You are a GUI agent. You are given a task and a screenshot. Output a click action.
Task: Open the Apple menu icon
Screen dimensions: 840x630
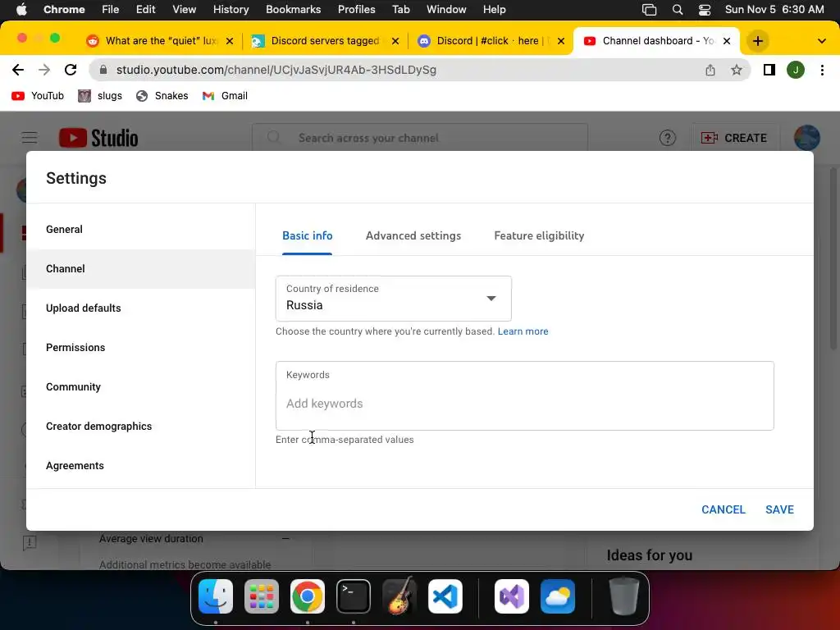[x=21, y=9]
